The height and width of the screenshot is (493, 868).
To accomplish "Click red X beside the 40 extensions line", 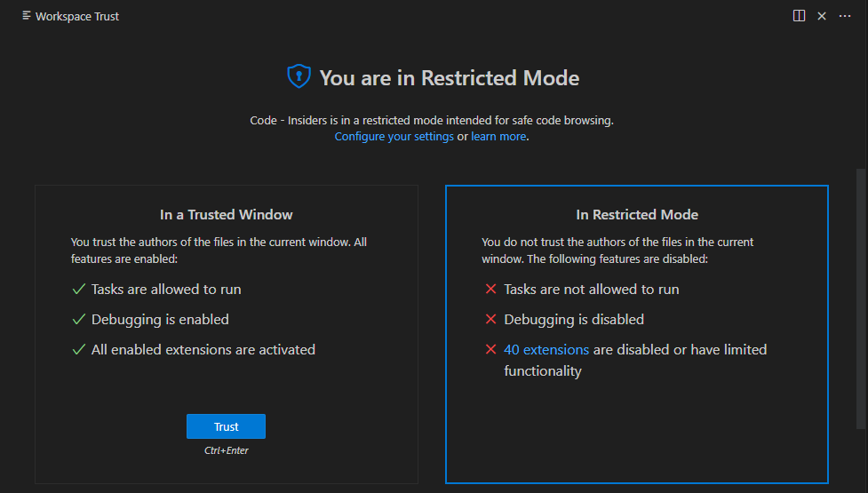I will click(490, 350).
